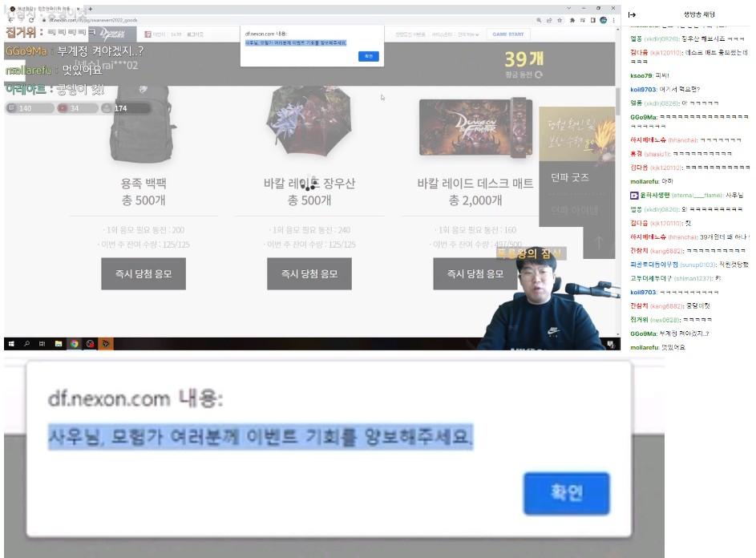Click 즉시 당첨 응모 under 용족 백팩
Image resolution: width=756 pixels, height=558 pixels.
pyautogui.click(x=144, y=273)
